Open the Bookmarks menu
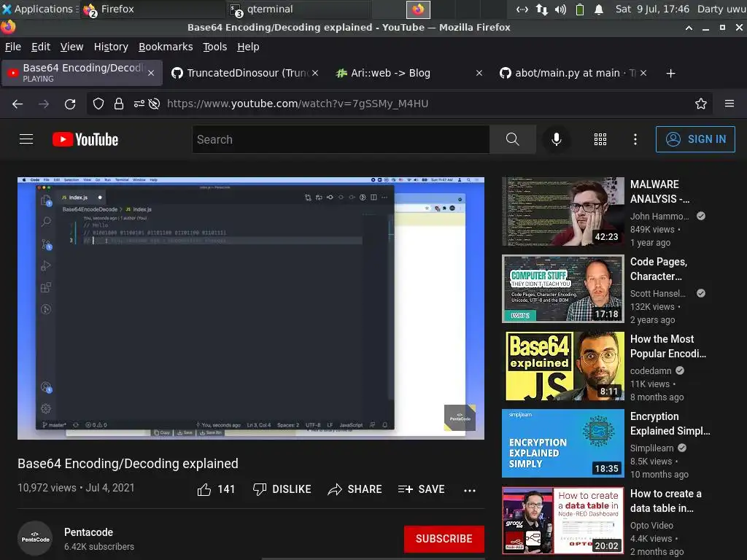 [x=166, y=47]
